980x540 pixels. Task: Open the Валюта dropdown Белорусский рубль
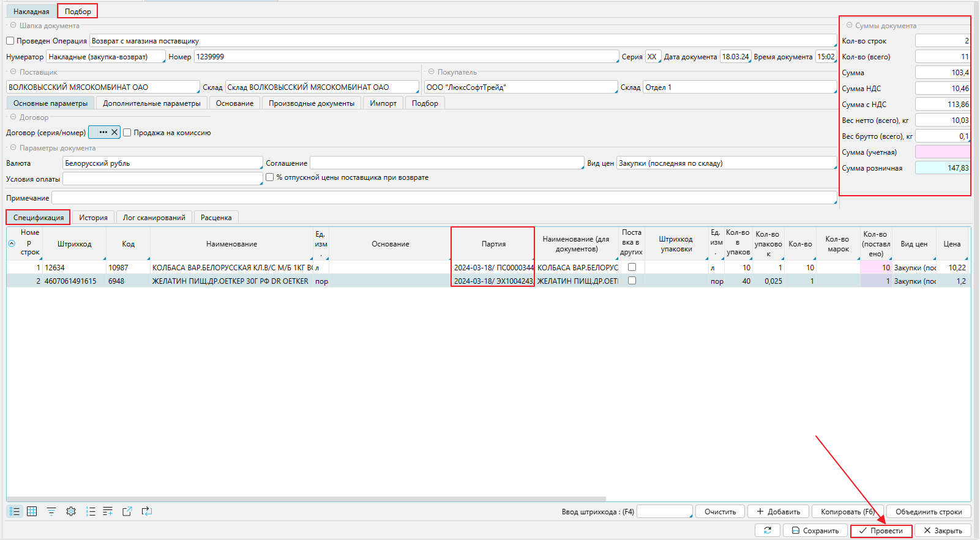coord(162,163)
